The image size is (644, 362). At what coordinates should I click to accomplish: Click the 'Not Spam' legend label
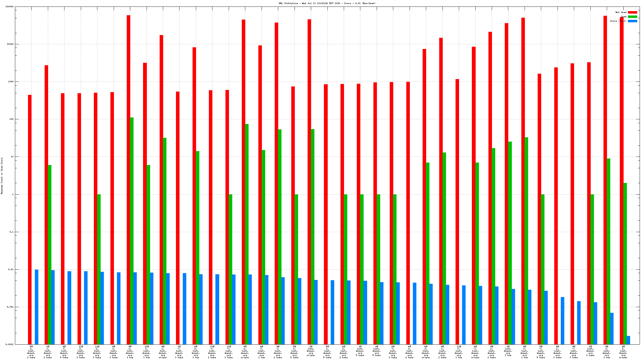point(621,12)
